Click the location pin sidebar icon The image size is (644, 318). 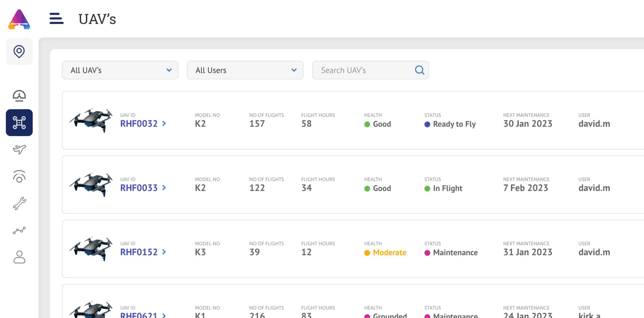click(x=19, y=51)
